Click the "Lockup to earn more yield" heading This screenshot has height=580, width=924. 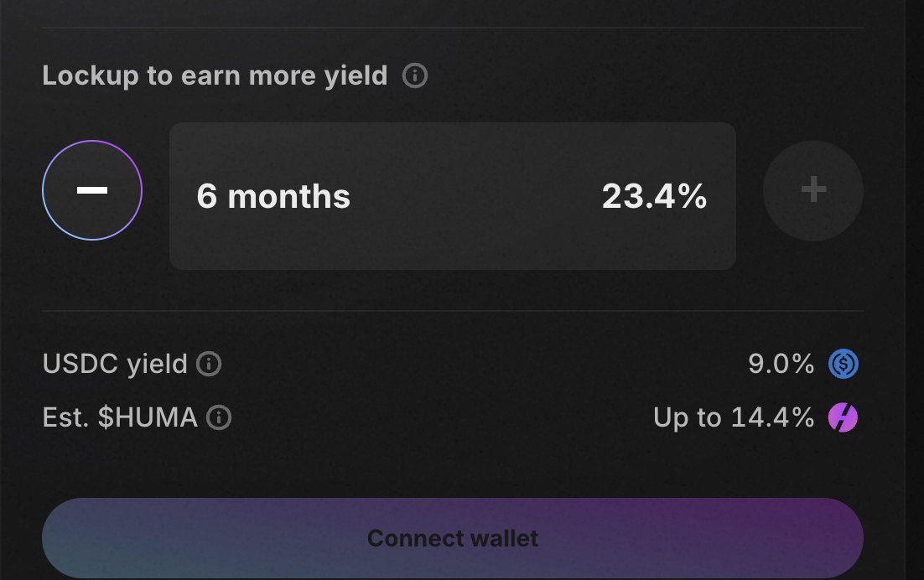215,76
